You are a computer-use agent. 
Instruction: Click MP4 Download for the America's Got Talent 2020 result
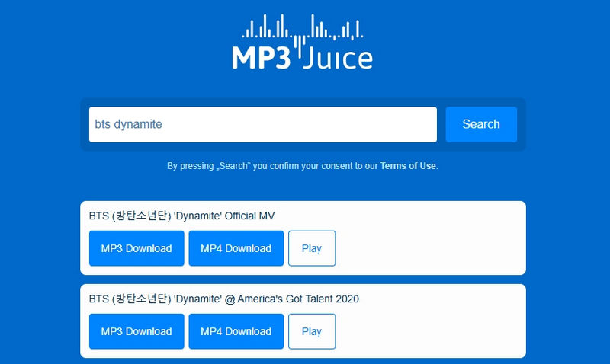click(x=236, y=331)
